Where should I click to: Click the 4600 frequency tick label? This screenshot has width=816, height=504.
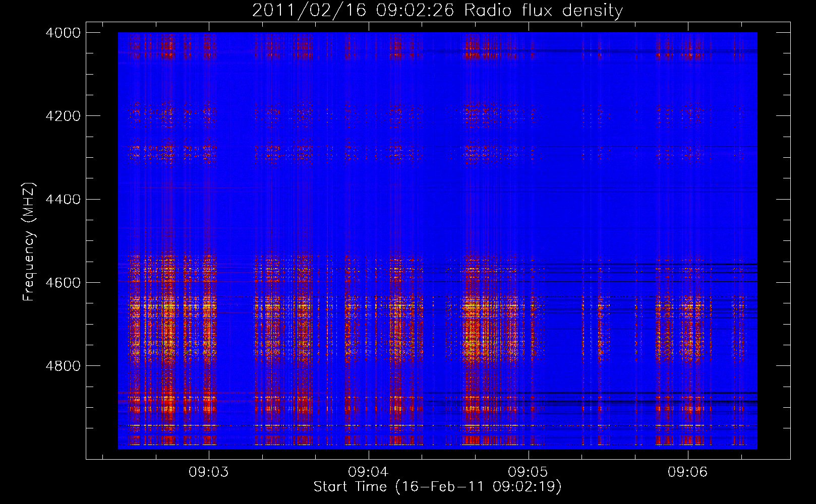[63, 283]
